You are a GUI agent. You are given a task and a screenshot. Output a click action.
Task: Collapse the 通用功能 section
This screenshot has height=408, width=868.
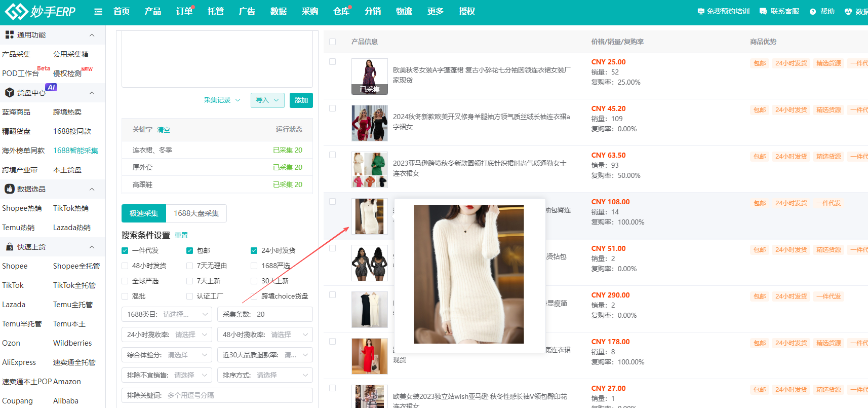(x=92, y=35)
